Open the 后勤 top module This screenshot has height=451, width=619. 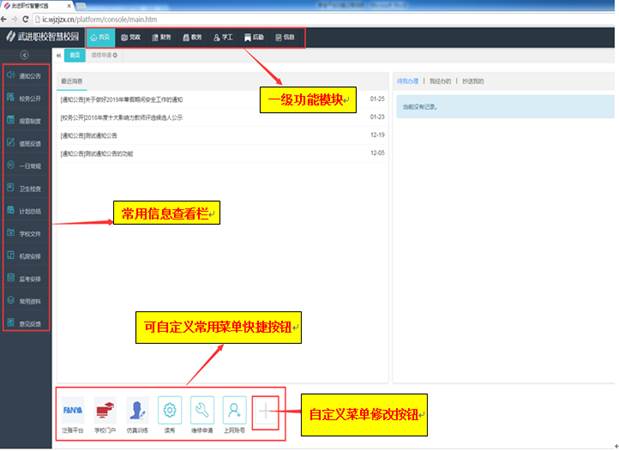254,38
